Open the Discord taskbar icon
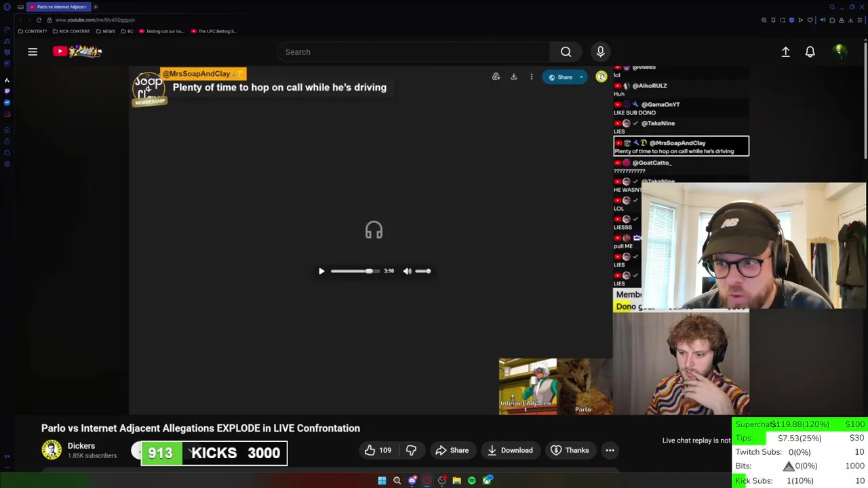This screenshot has height=488, width=868. pos(412,481)
